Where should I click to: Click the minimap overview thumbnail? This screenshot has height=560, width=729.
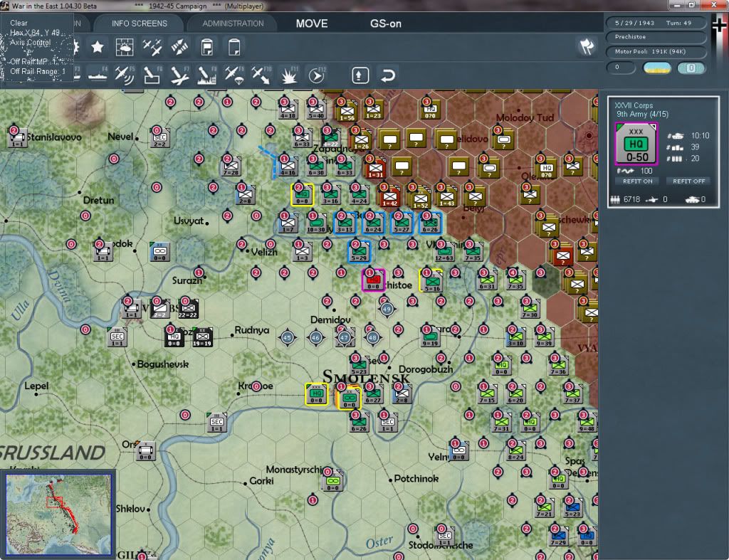[x=58, y=514]
